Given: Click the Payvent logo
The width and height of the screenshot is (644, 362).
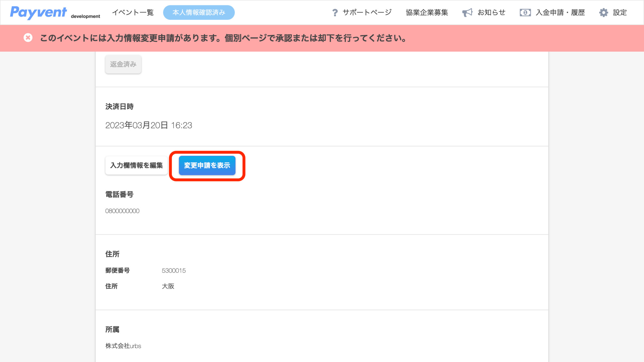Looking at the screenshot, I should point(38,12).
